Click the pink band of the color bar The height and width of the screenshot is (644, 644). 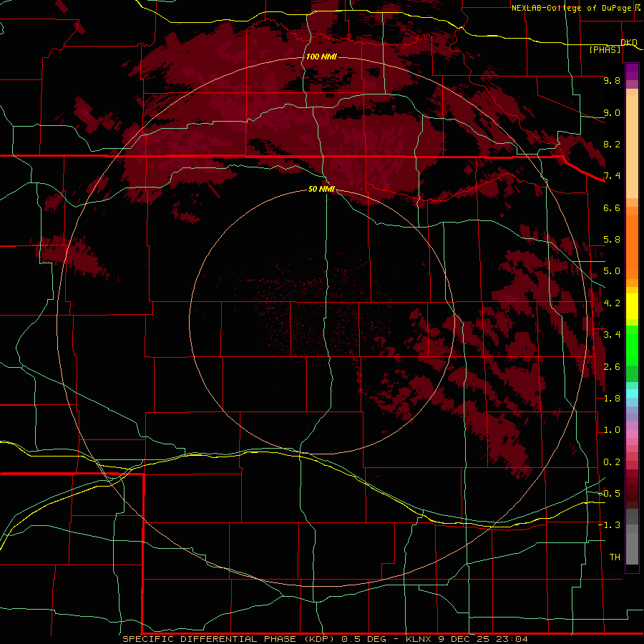[x=632, y=434]
